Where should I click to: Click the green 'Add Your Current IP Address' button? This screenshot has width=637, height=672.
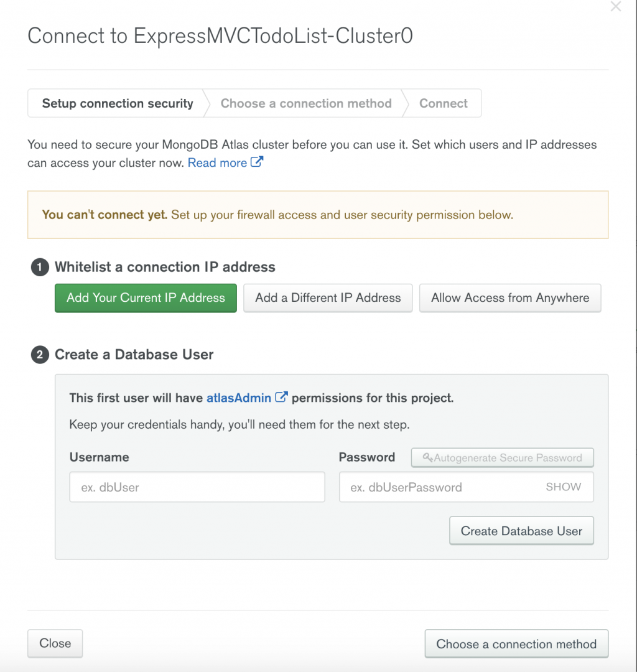click(x=146, y=298)
